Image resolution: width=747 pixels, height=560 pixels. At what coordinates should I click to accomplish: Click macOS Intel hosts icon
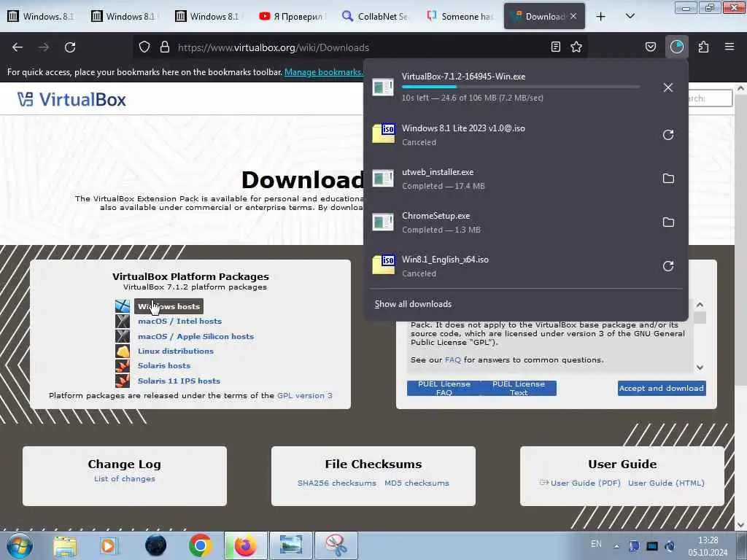click(123, 321)
